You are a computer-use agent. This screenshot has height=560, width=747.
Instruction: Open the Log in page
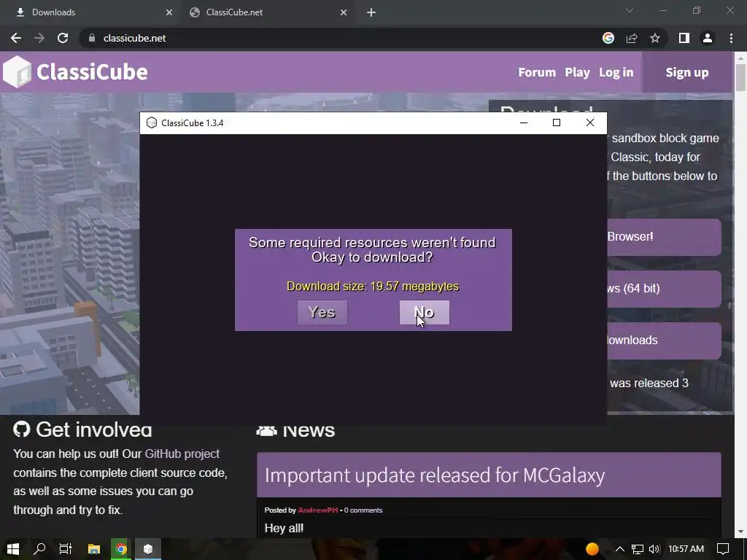click(x=616, y=72)
